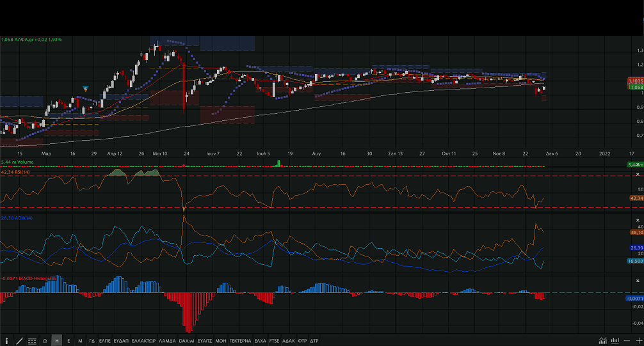Screen dimensions: 644x346
Task: Click the RSI(14) indicator label
Action: 17,172
